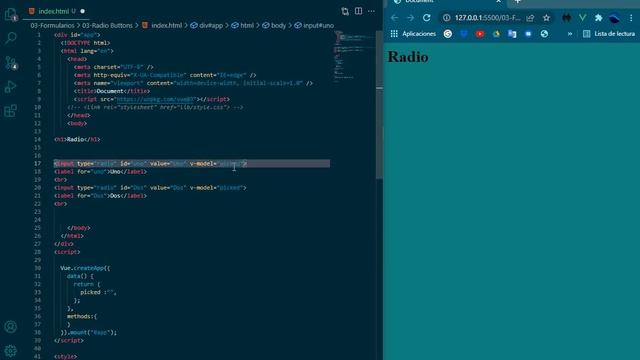Open the Manage gear menu

click(x=11, y=351)
